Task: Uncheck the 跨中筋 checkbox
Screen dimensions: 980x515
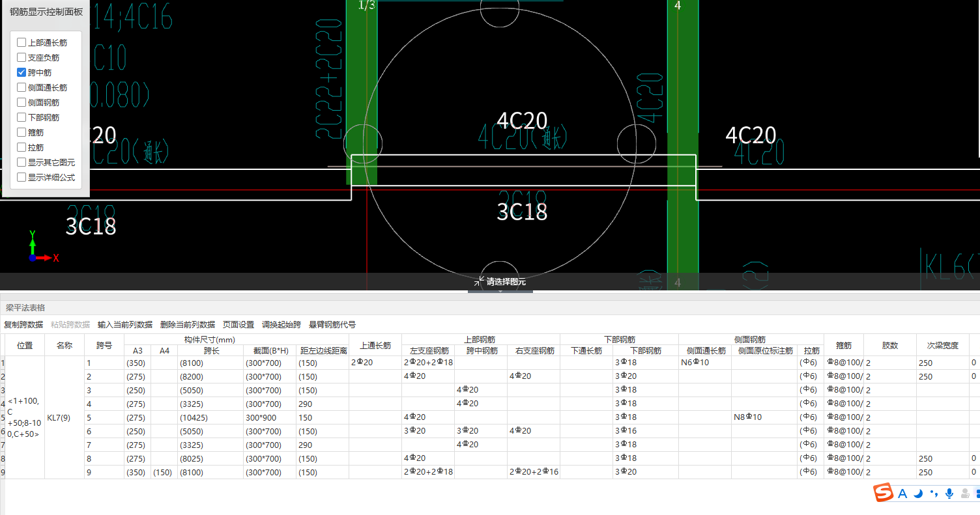Action: tap(22, 72)
